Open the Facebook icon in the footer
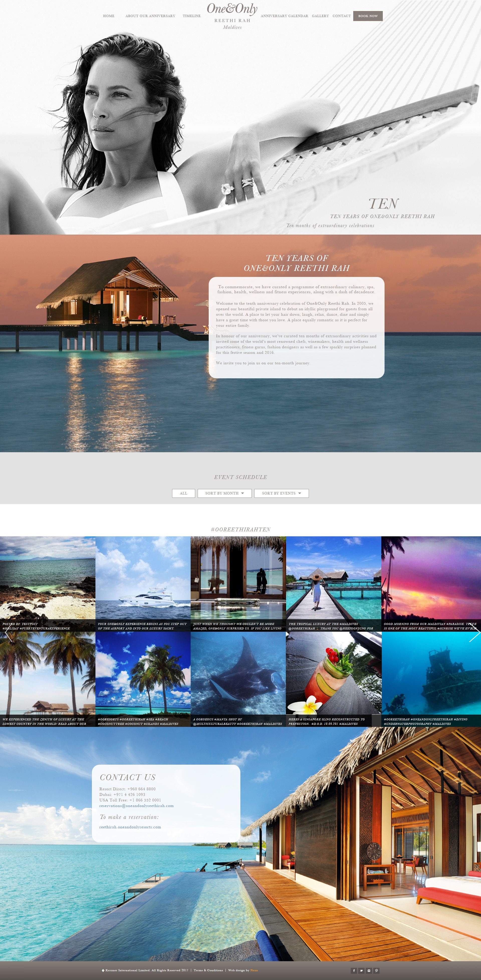Viewport: 481px width, 980px height. [354, 970]
